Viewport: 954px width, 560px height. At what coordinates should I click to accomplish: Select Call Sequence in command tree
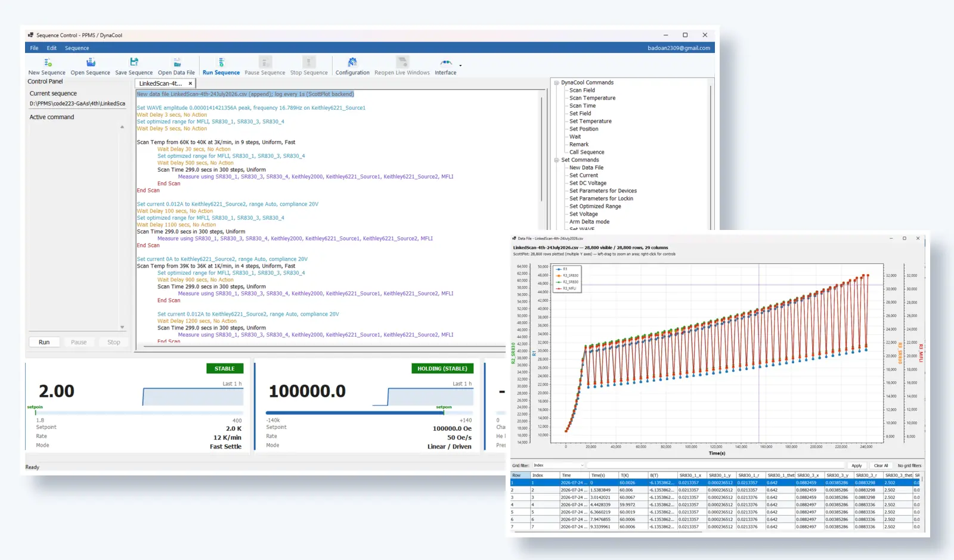pos(587,153)
